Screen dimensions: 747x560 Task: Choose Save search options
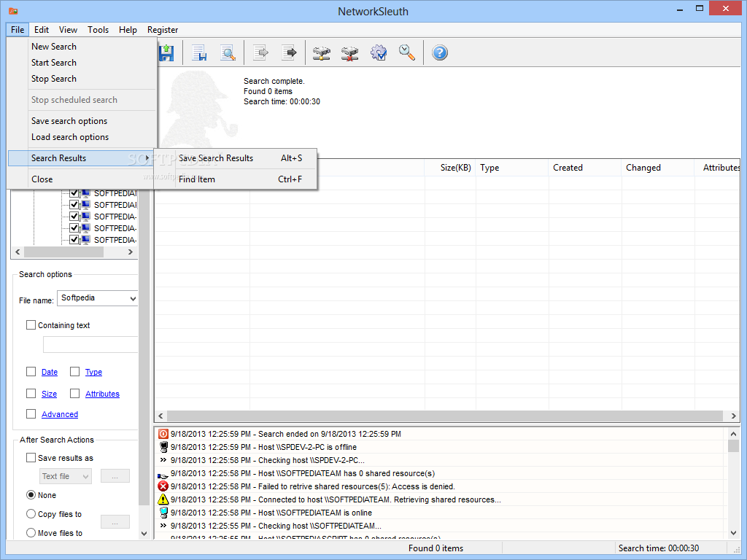[x=82, y=121]
